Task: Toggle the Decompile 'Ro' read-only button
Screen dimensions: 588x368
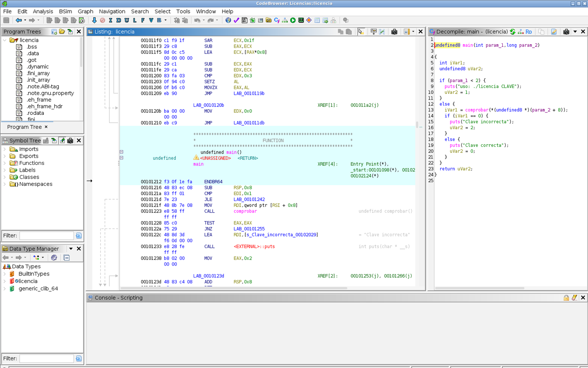Action: (x=529, y=32)
